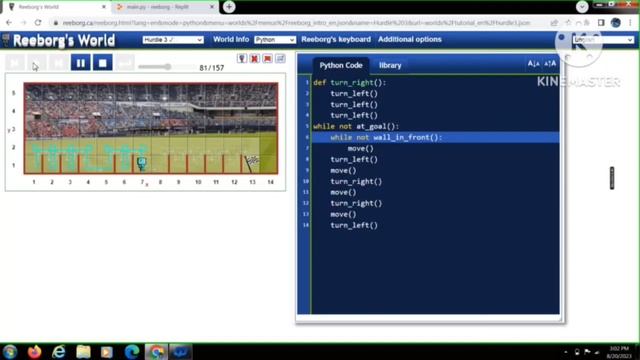Open World Info
The image size is (640, 360).
(231, 39)
